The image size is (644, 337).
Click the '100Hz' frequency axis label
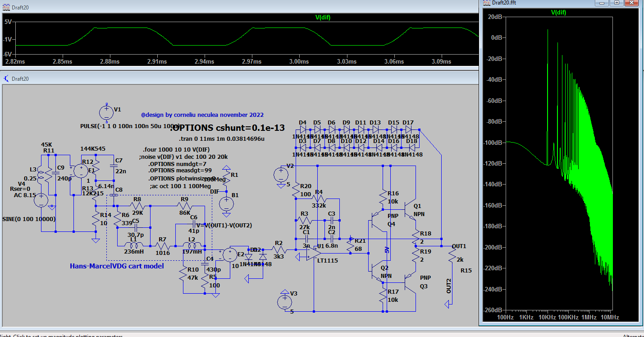pos(506,318)
